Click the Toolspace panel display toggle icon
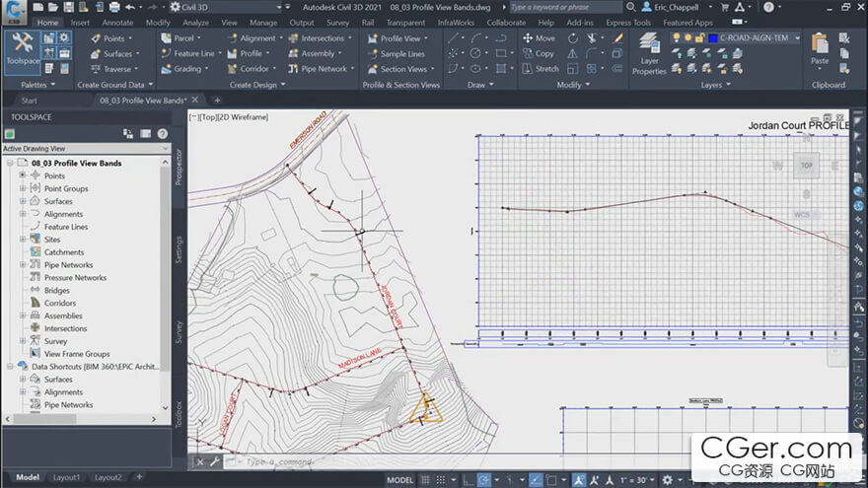 [145, 133]
